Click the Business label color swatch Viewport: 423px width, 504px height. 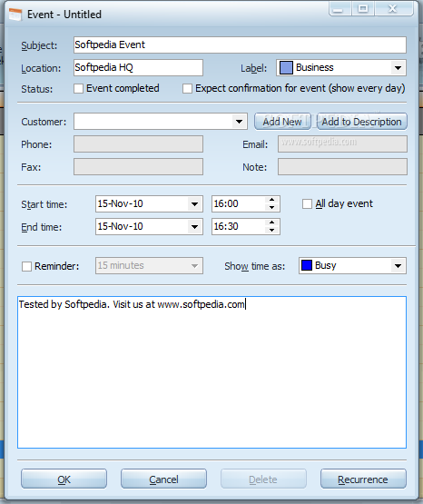pyautogui.click(x=286, y=68)
